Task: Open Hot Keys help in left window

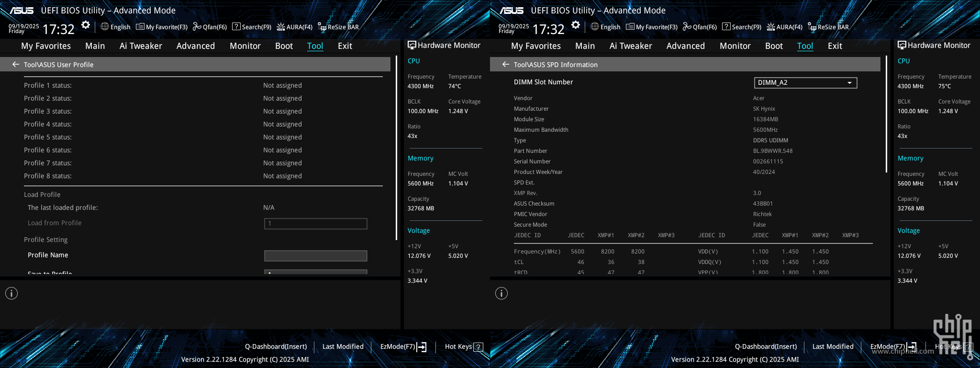Action: pyautogui.click(x=464, y=346)
